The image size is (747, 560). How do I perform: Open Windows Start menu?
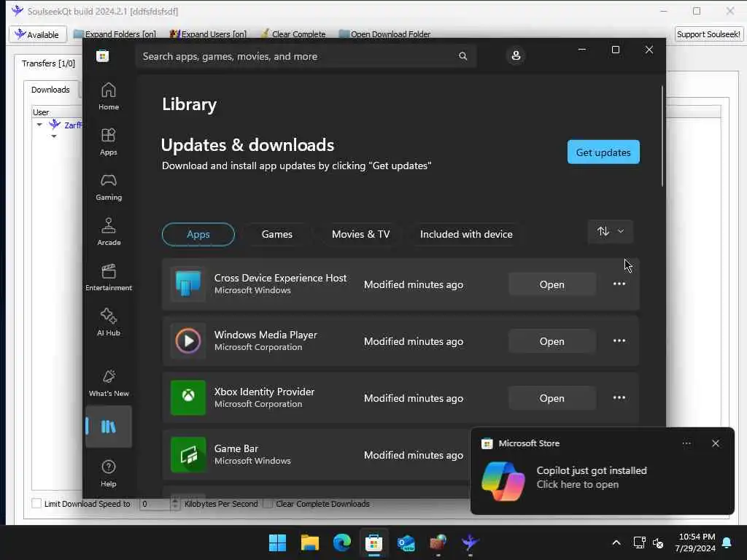click(x=277, y=542)
